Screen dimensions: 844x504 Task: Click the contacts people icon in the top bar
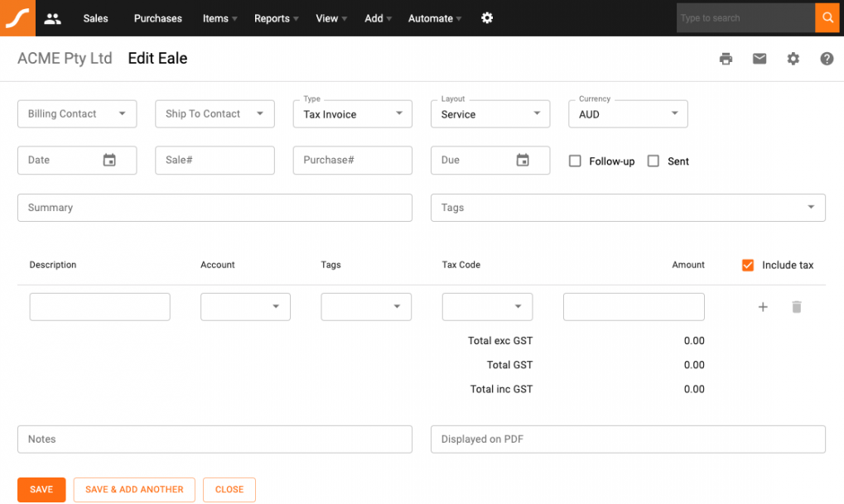(52, 17)
